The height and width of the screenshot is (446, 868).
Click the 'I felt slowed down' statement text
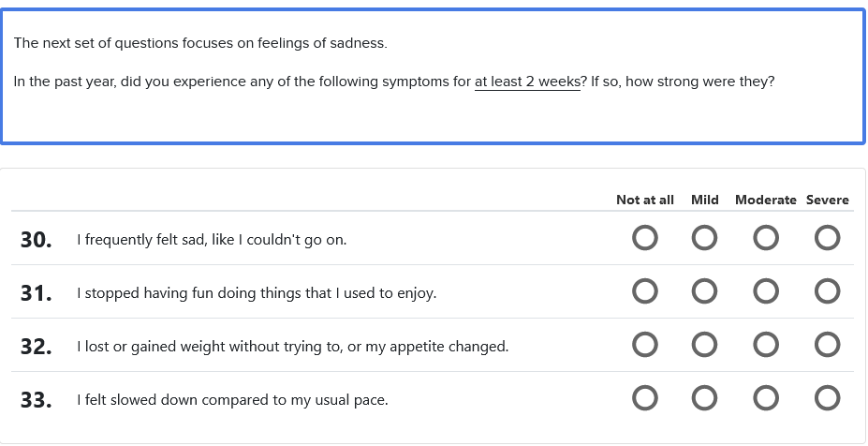pos(232,400)
